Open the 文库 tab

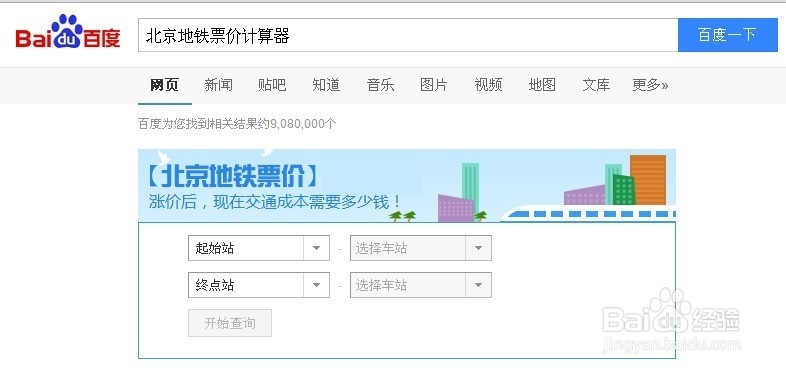(596, 85)
